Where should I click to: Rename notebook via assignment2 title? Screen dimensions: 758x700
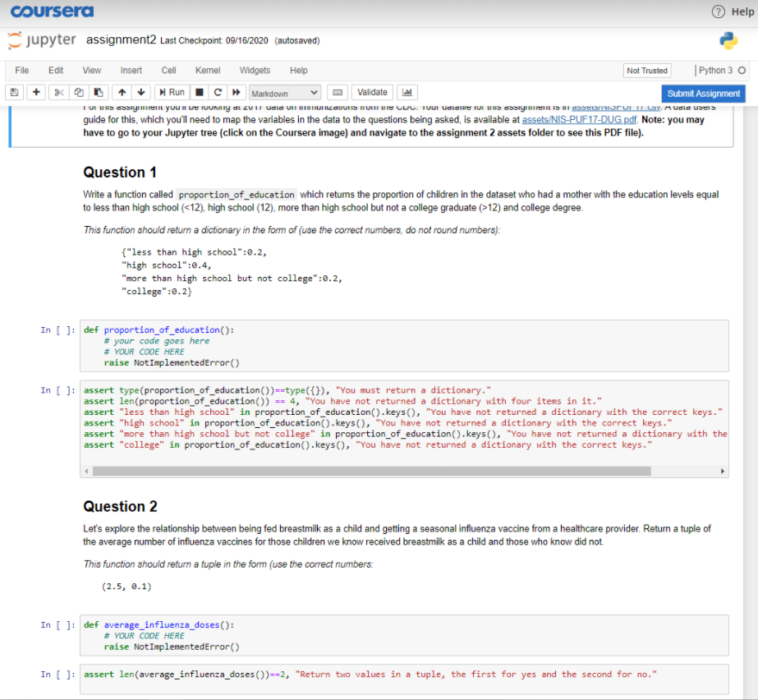[121, 39]
